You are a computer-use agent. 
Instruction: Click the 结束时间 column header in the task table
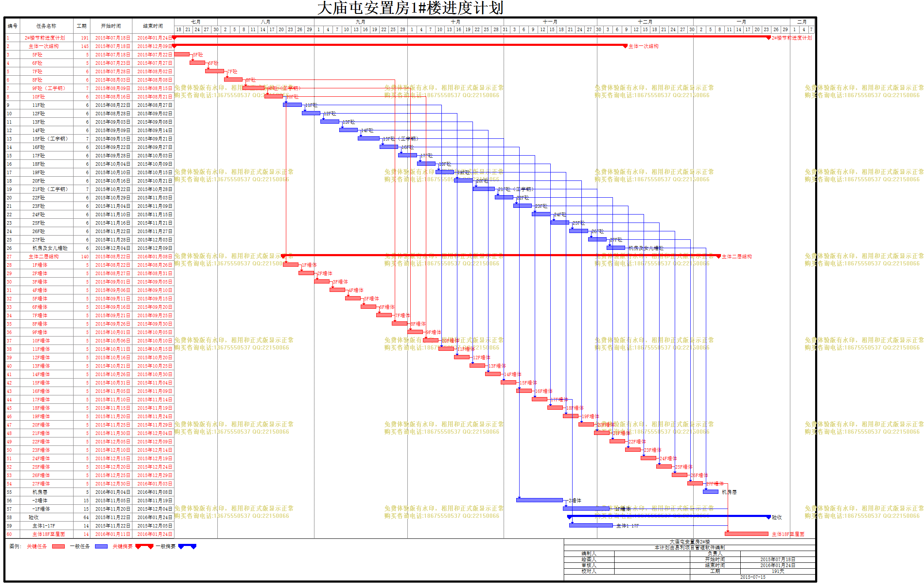153,26
